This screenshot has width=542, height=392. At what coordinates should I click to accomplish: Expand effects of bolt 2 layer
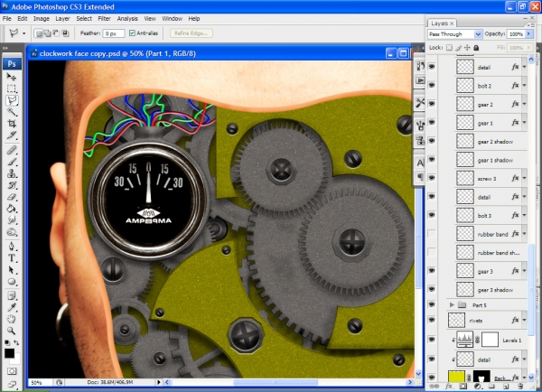(x=524, y=86)
